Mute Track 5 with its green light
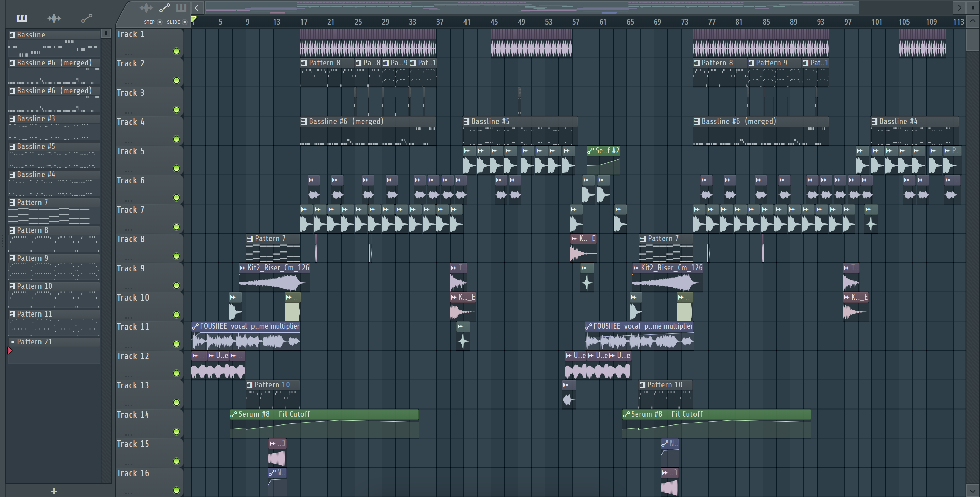Viewport: 980px width, 497px height. (176, 168)
